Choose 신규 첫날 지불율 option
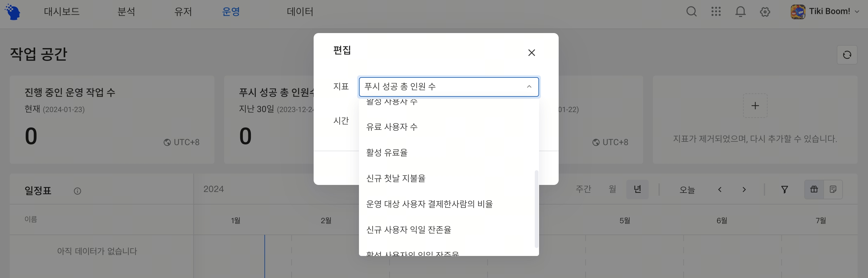868x278 pixels. point(449,178)
